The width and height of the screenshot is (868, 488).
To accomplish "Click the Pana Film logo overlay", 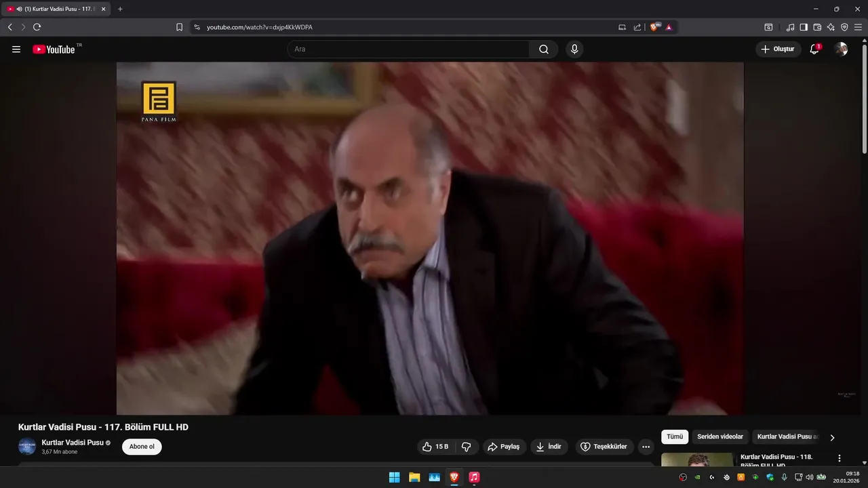I will click(x=159, y=102).
